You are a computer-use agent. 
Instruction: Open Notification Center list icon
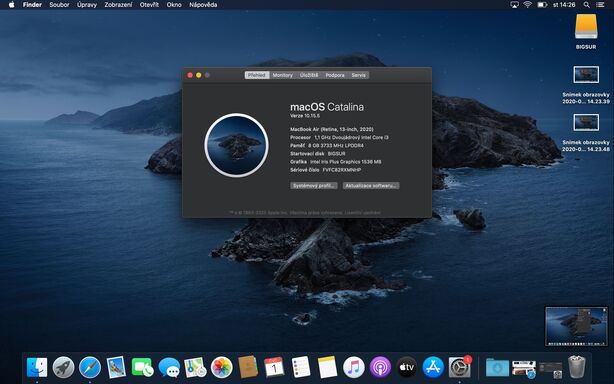click(600, 5)
